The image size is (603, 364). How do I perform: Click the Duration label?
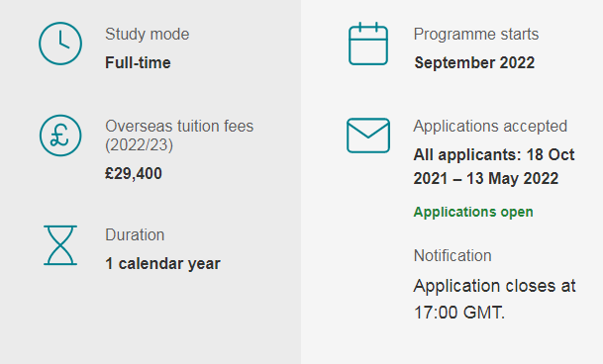pyautogui.click(x=135, y=234)
